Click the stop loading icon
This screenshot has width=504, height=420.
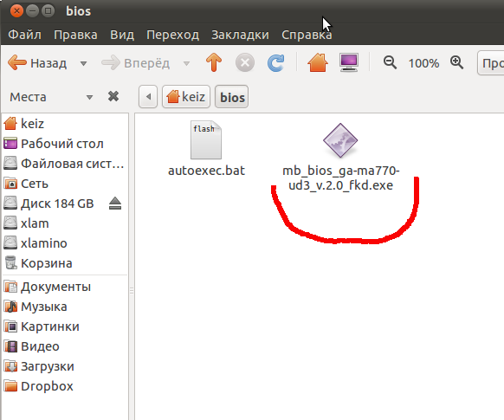point(245,62)
